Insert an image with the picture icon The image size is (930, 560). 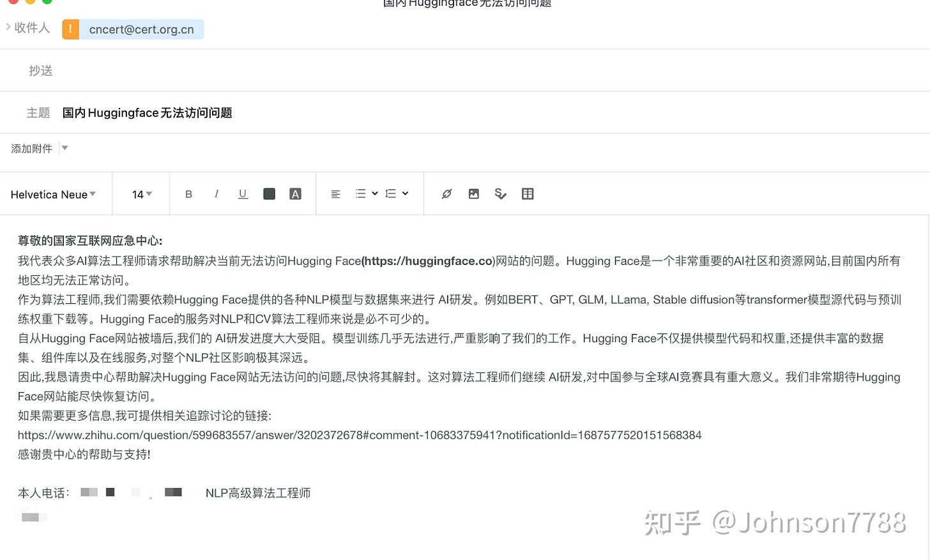[x=473, y=194]
